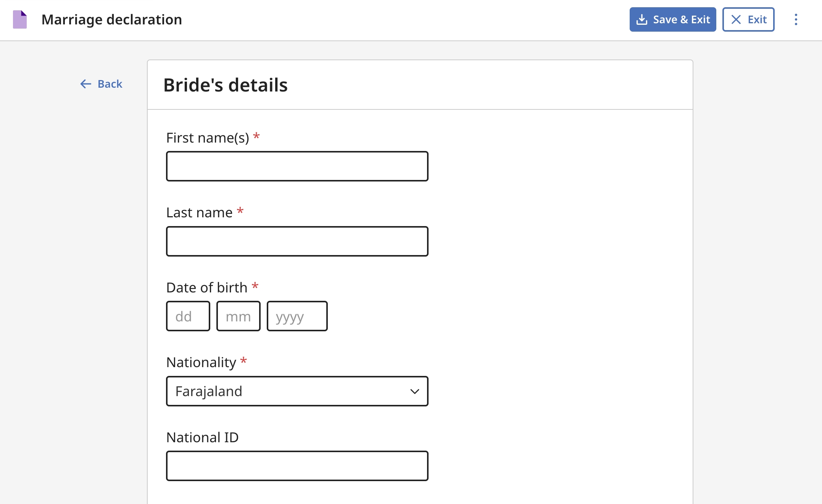Viewport: 822px width, 504px height.
Task: Select the dd day field
Action: tap(188, 316)
